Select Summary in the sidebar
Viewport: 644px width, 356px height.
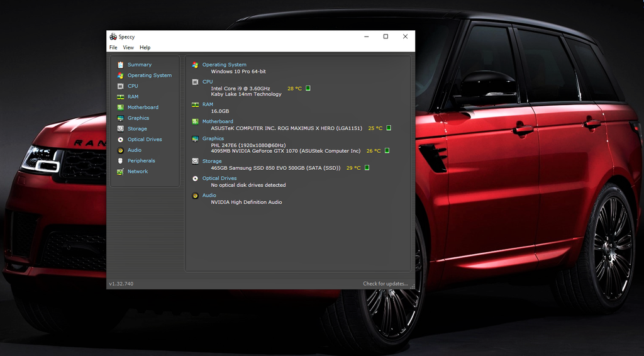(x=140, y=64)
